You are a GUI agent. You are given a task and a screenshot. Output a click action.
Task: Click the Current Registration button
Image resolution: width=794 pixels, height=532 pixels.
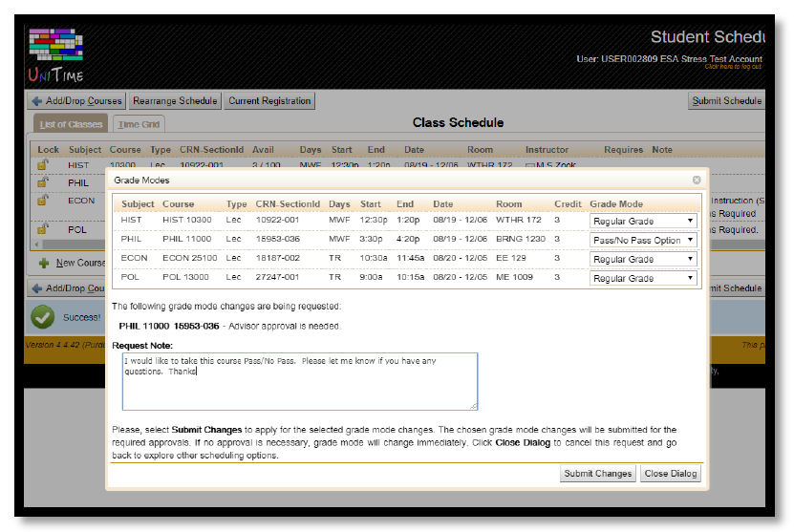(x=269, y=101)
